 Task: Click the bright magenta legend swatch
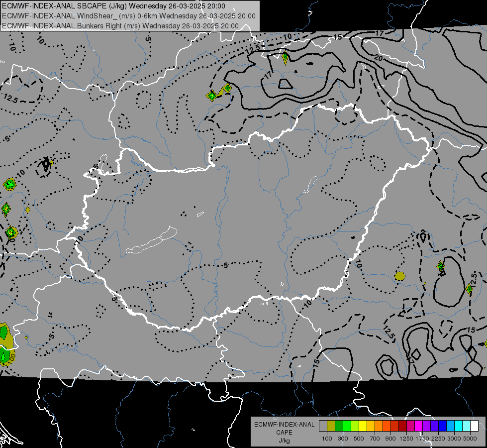pyautogui.click(x=419, y=426)
